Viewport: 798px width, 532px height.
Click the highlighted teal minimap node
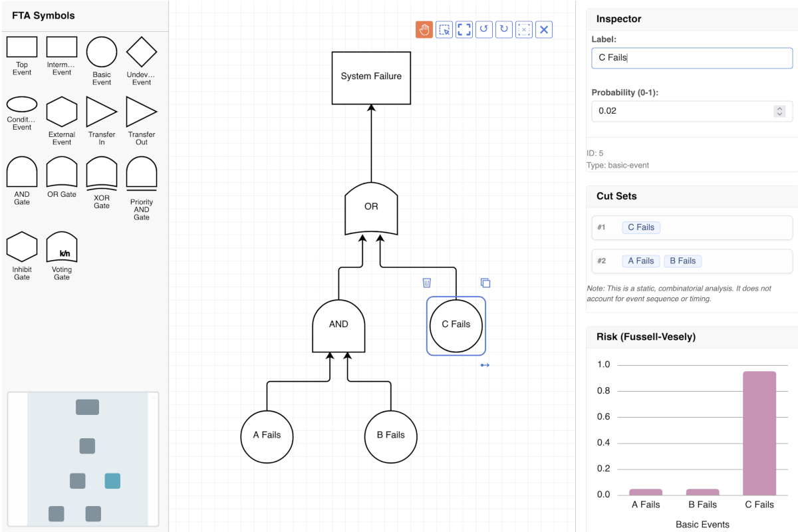coord(112,481)
